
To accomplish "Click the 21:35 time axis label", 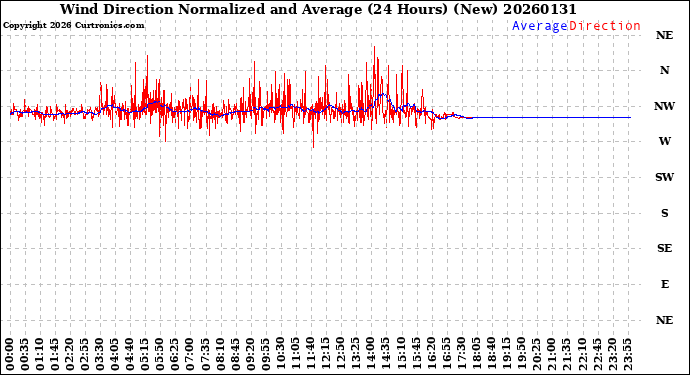I will click(566, 355).
